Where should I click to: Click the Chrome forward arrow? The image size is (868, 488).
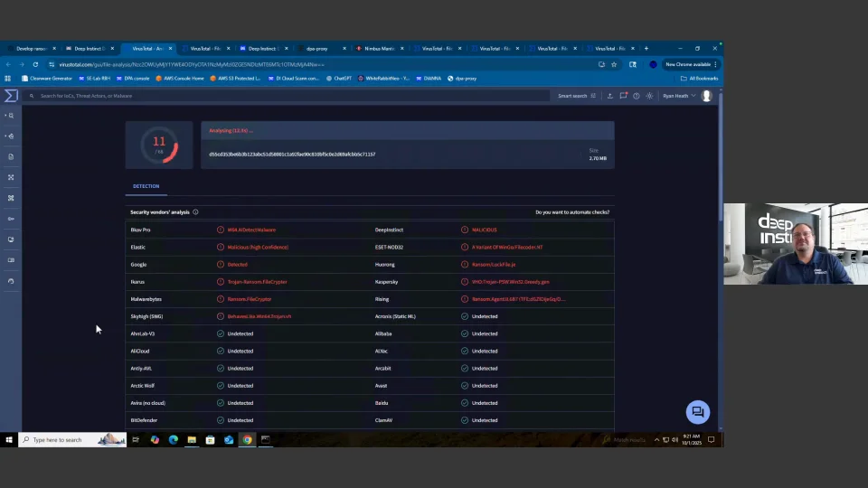point(22,65)
